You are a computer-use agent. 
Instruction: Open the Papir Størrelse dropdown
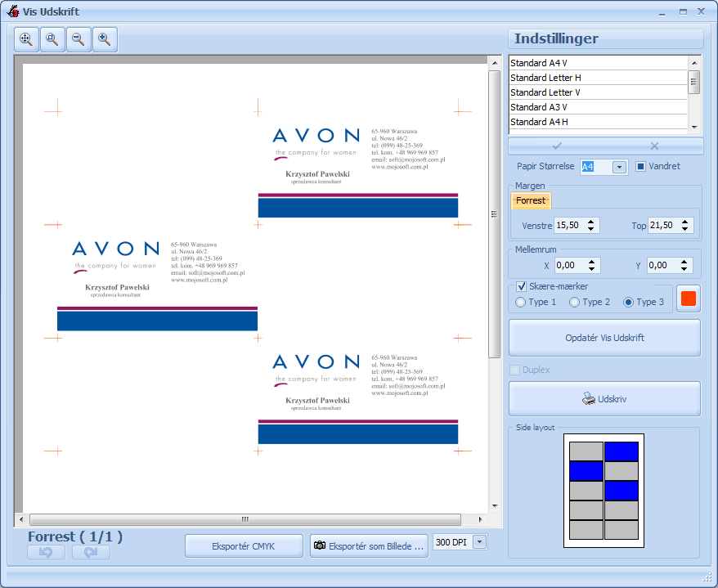[619, 167]
